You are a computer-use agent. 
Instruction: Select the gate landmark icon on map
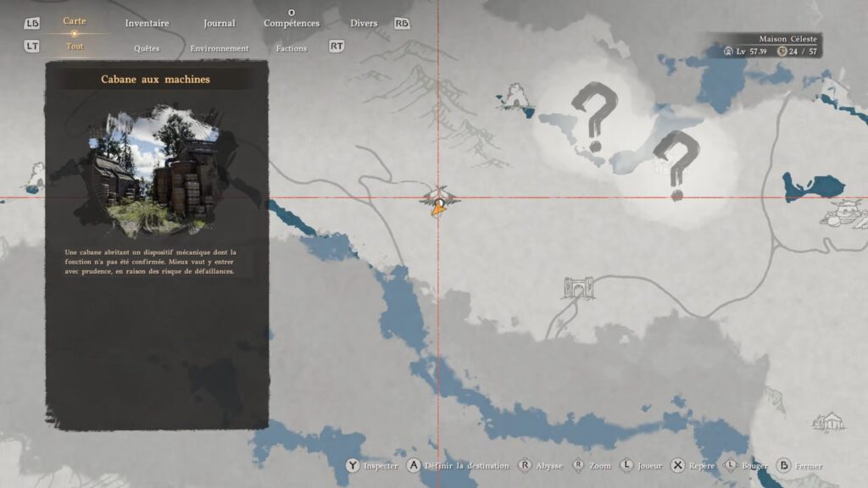point(580,288)
